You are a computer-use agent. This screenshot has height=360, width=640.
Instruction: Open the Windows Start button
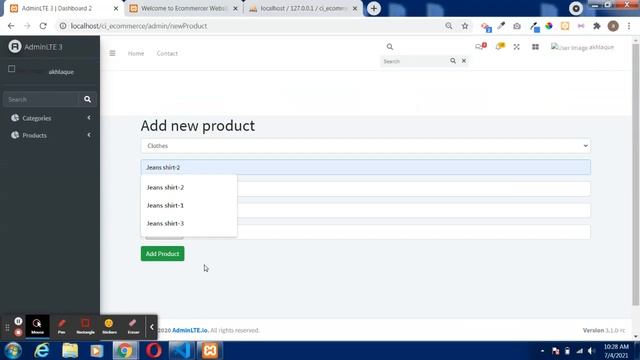13,351
